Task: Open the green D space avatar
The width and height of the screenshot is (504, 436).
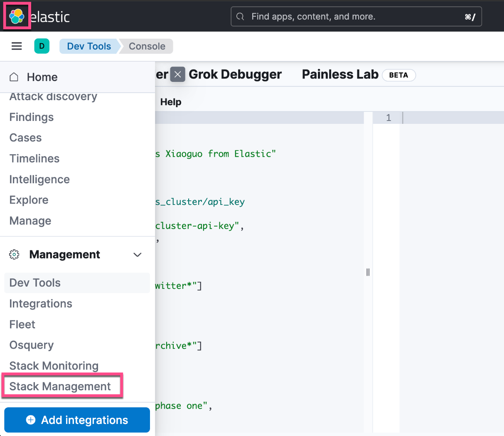Action: click(x=42, y=46)
